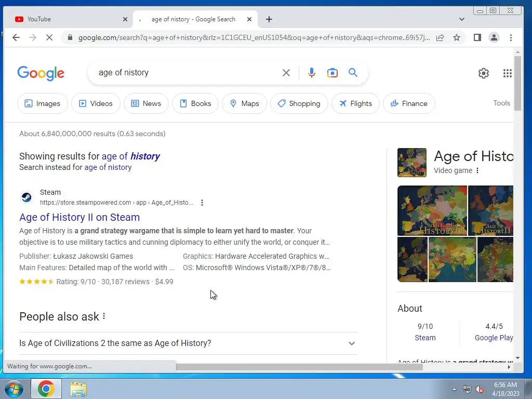Stop loading the page
532x399 pixels.
coord(49,37)
